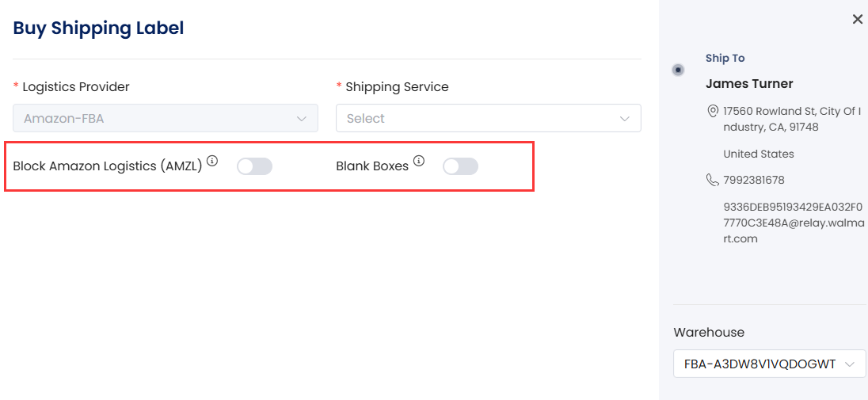The height and width of the screenshot is (400, 868).
Task: Click the Warehouse dropdown chevron arrow
Action: 850,364
